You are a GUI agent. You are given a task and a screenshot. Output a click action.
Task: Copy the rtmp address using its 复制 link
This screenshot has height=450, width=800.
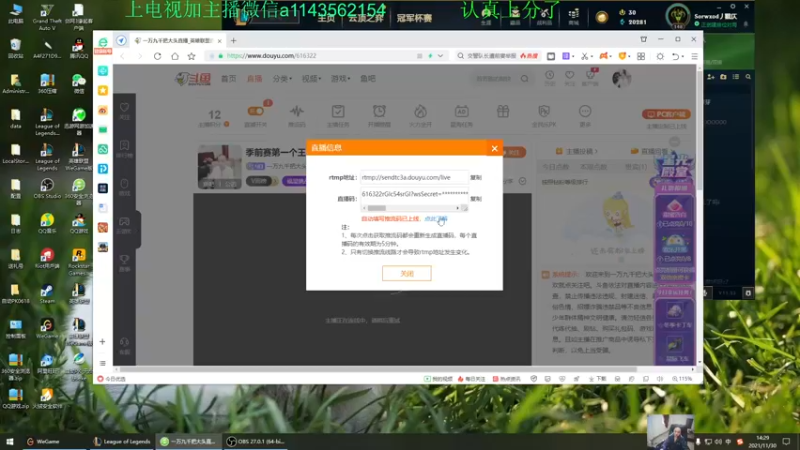(476, 178)
